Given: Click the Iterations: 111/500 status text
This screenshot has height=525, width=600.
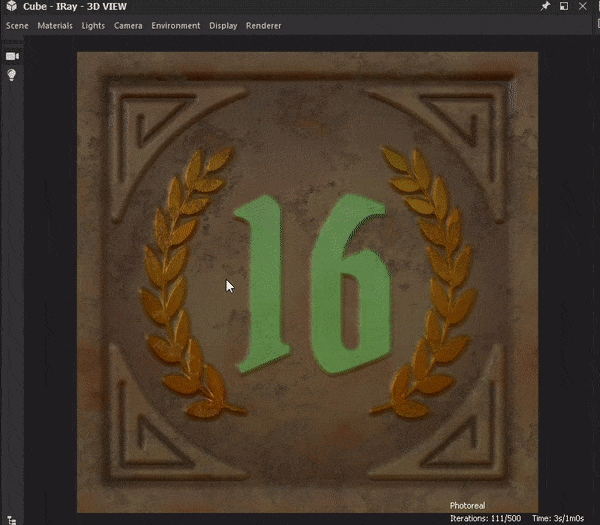Looking at the screenshot, I should pyautogui.click(x=486, y=518).
